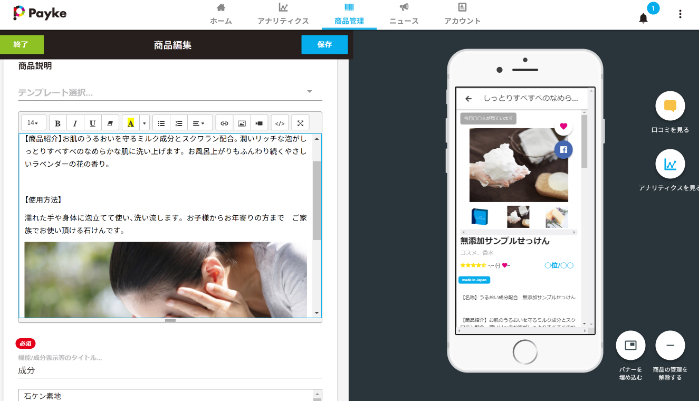This screenshot has height=401, width=699.
Task: Click the blue 保存 button
Action: point(324,45)
